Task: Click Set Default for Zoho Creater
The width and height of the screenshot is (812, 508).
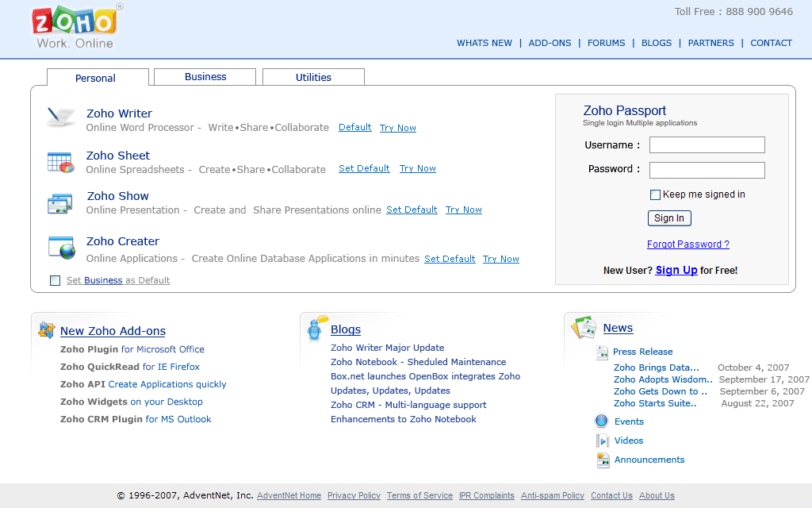Action: 450,259
